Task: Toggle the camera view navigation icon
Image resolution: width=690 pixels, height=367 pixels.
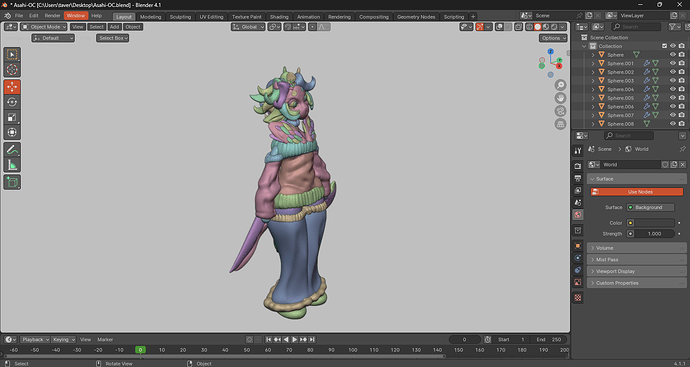Action: pyautogui.click(x=560, y=111)
